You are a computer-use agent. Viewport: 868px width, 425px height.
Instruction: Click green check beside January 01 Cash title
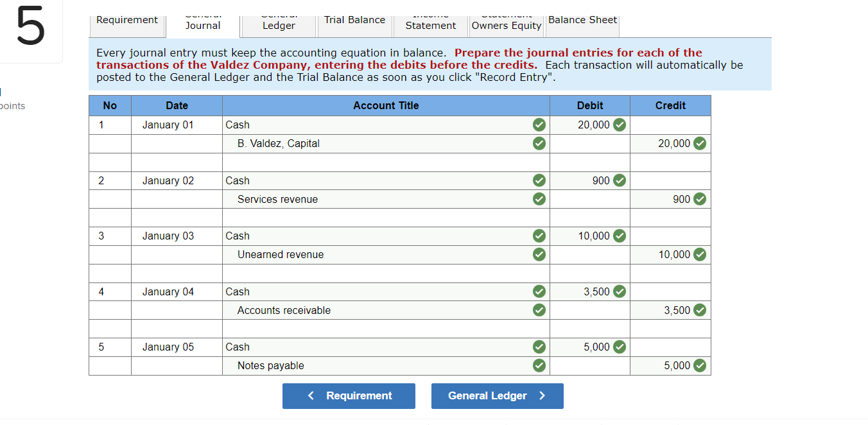[539, 125]
